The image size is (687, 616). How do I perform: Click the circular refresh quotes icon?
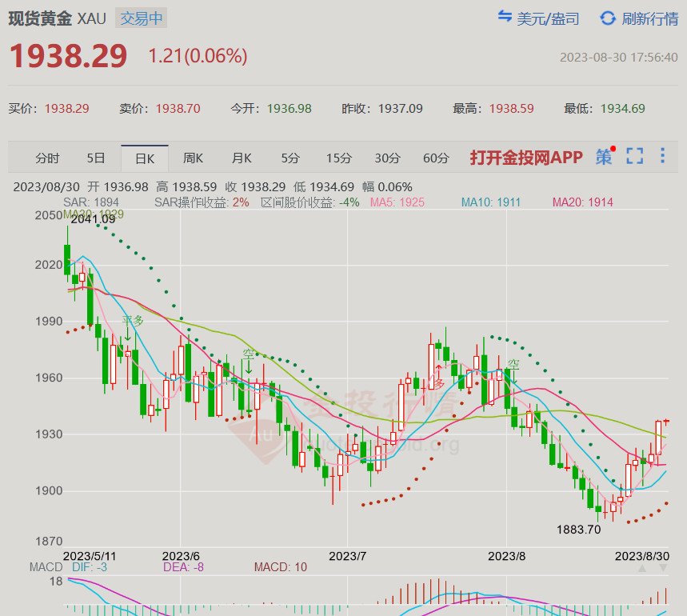[x=608, y=18]
